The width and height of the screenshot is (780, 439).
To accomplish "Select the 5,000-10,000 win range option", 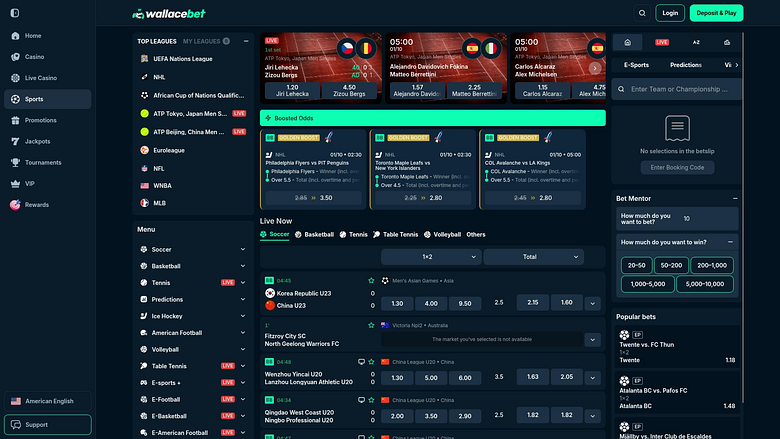I will [705, 284].
